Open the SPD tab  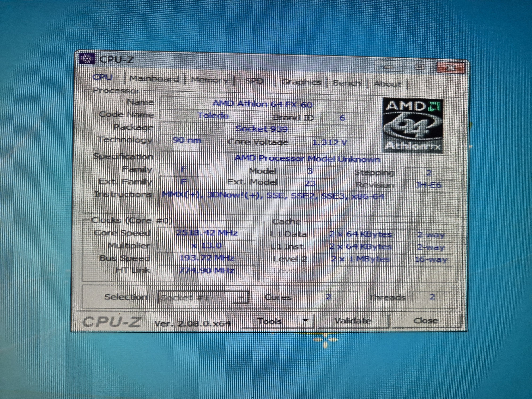[254, 81]
